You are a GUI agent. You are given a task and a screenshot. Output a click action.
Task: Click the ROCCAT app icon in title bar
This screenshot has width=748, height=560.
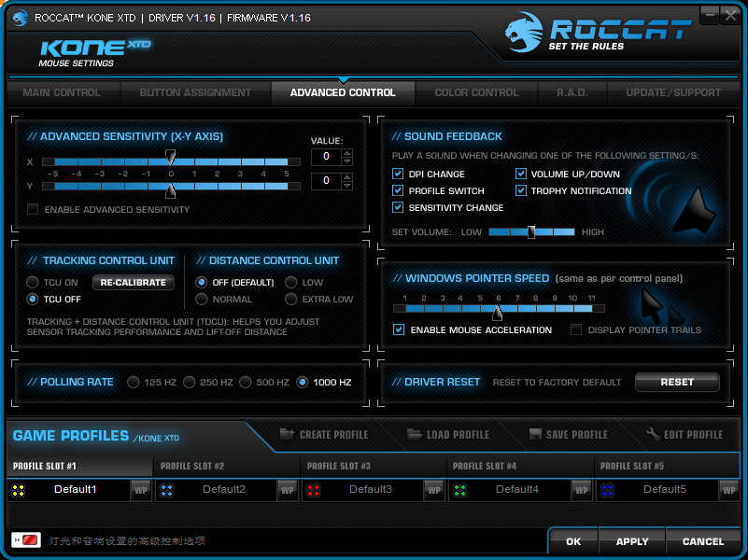[x=20, y=18]
